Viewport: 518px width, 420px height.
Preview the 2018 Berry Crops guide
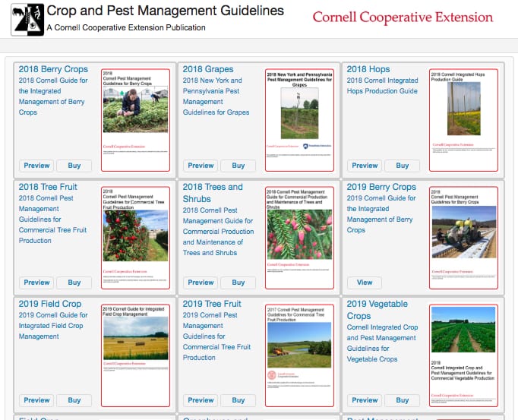click(36, 166)
